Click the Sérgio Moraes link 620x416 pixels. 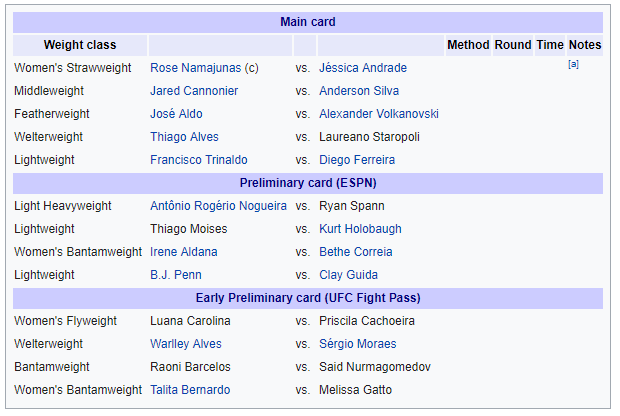pos(358,344)
